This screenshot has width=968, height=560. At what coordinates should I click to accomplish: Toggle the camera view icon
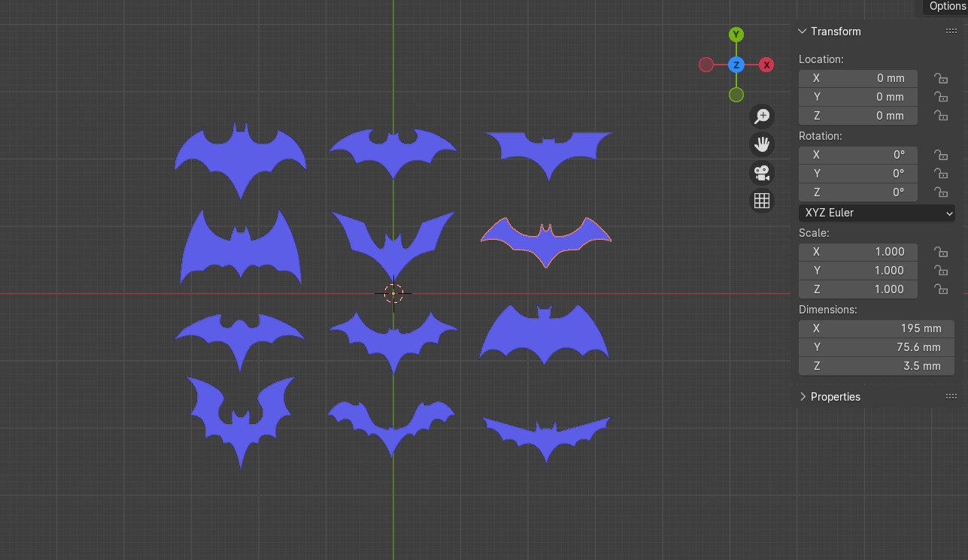(762, 173)
